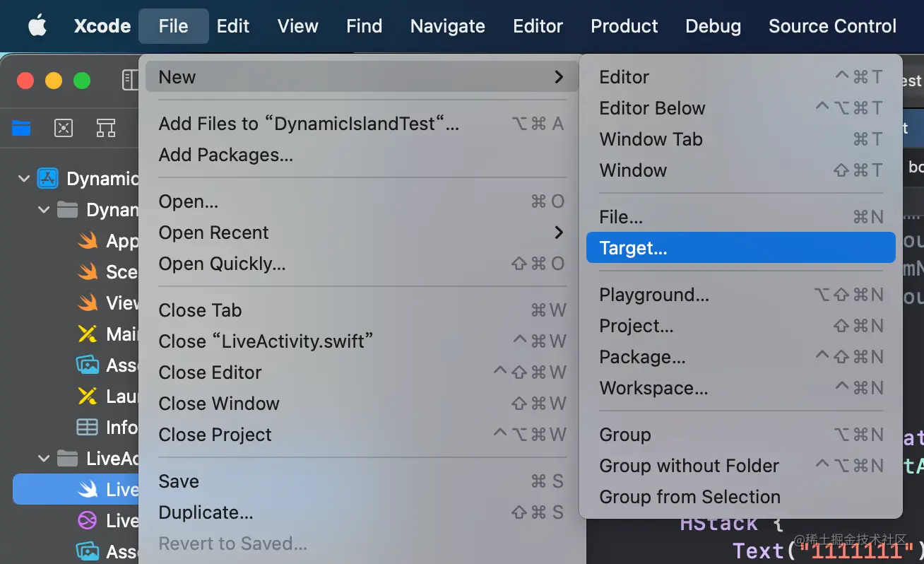Choose Open Quickly…
Screen dimensions: 924x564
coord(362,264)
